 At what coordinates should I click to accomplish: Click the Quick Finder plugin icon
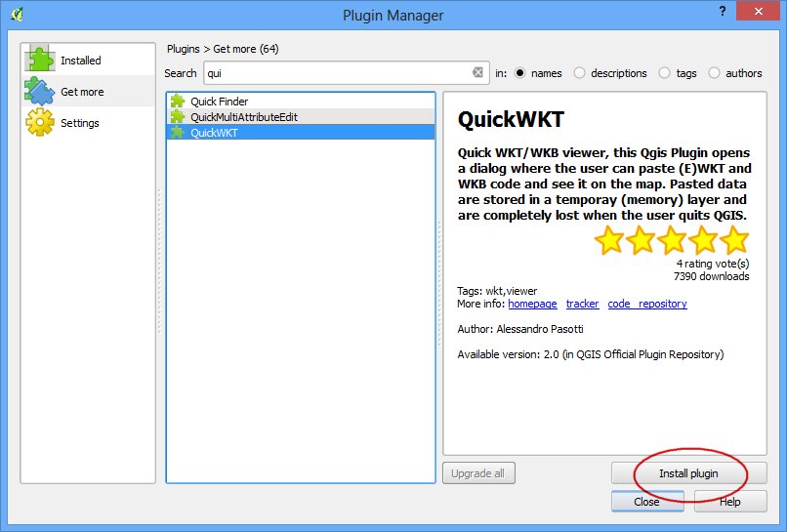[178, 102]
